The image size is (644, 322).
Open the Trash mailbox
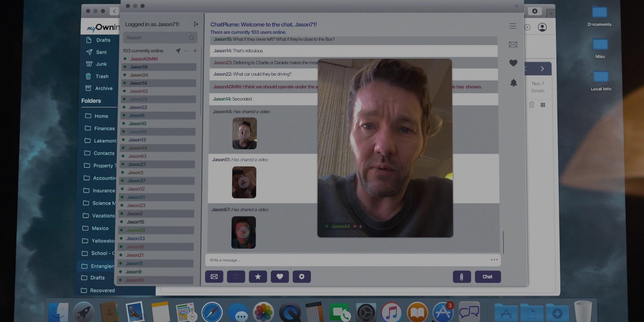click(x=102, y=76)
